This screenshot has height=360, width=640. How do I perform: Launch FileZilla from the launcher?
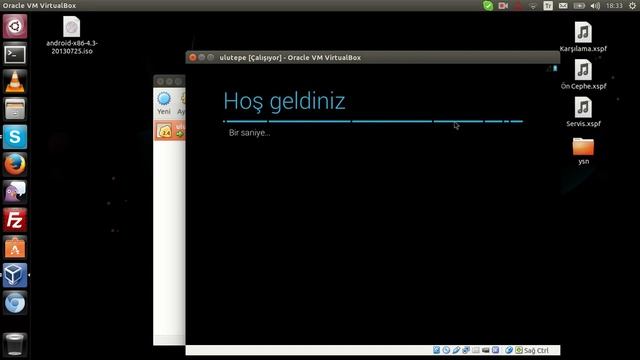click(x=15, y=220)
